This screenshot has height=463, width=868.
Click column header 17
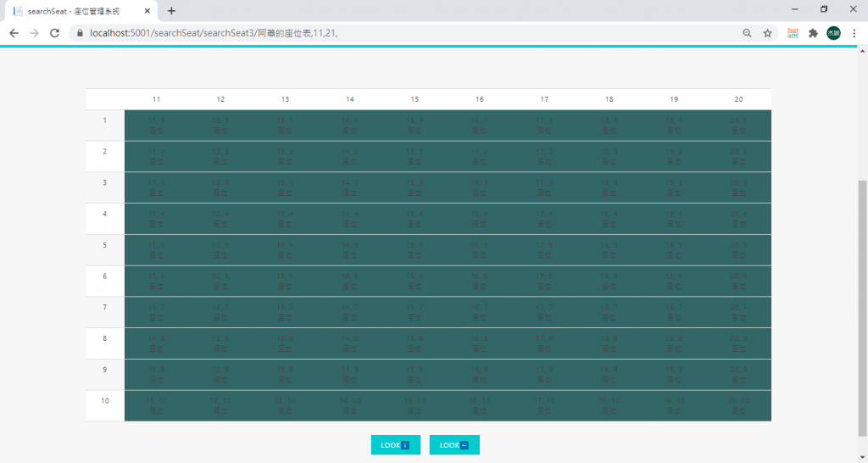[544, 99]
